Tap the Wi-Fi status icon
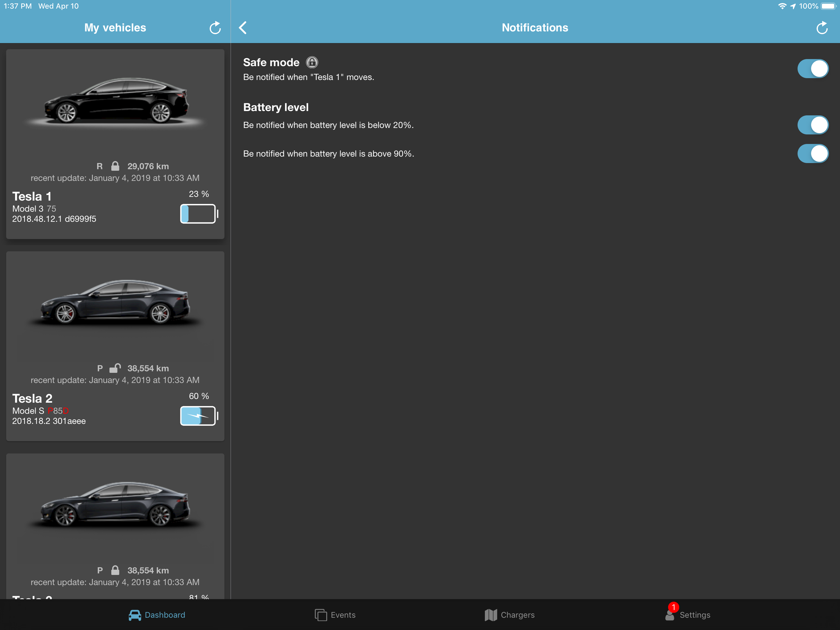840x630 pixels. (x=782, y=6)
